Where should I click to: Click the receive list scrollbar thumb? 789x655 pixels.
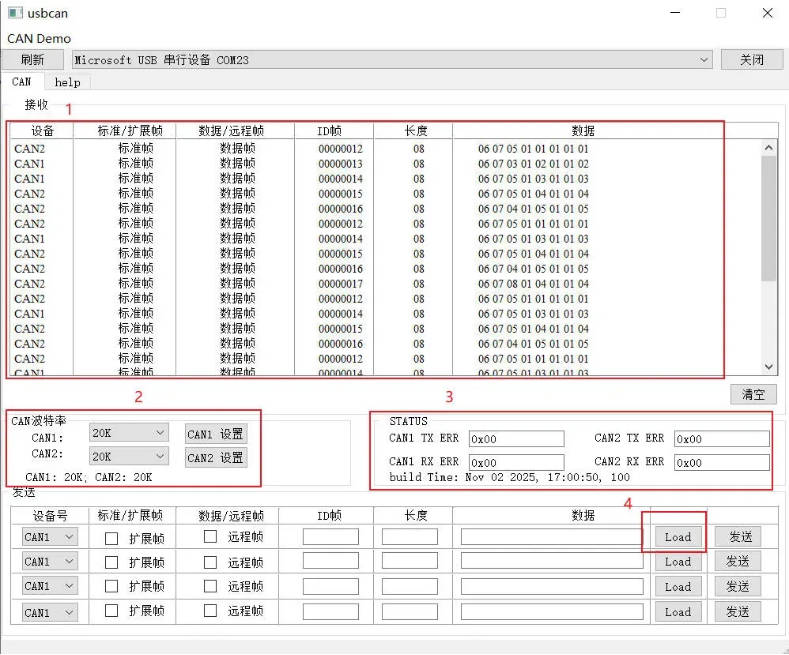[768, 218]
